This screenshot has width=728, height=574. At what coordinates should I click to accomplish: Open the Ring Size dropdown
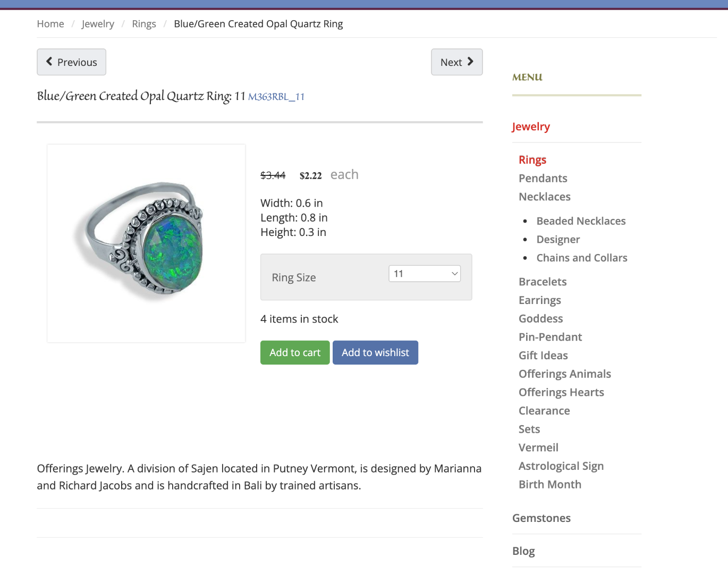pos(425,274)
